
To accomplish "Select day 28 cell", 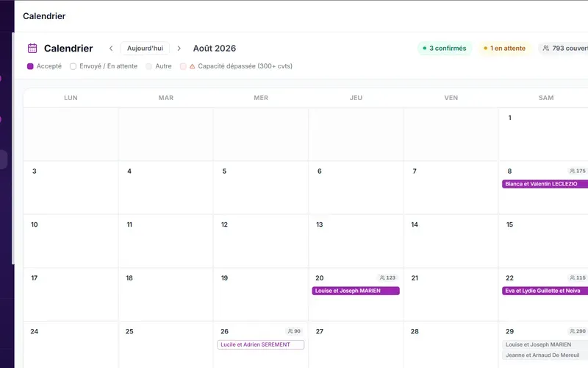I will pos(451,345).
